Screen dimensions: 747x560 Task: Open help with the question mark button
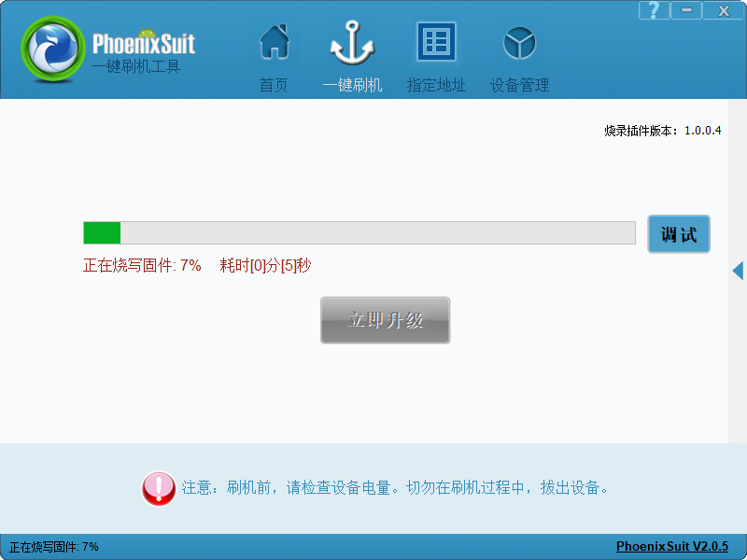[x=655, y=10]
